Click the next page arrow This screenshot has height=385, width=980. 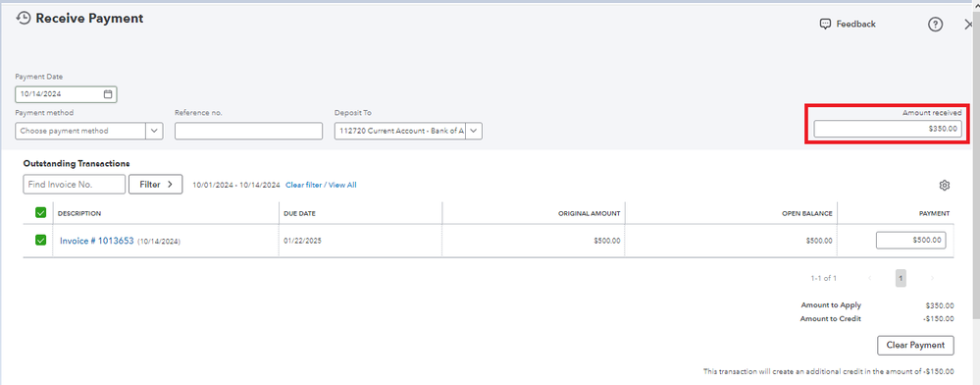click(932, 278)
